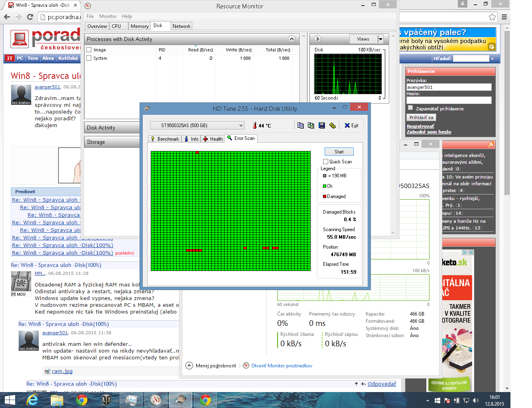Open File Explorer from taskbar
Image resolution: width=532 pixels, height=408 pixels.
pyautogui.click(x=57, y=400)
